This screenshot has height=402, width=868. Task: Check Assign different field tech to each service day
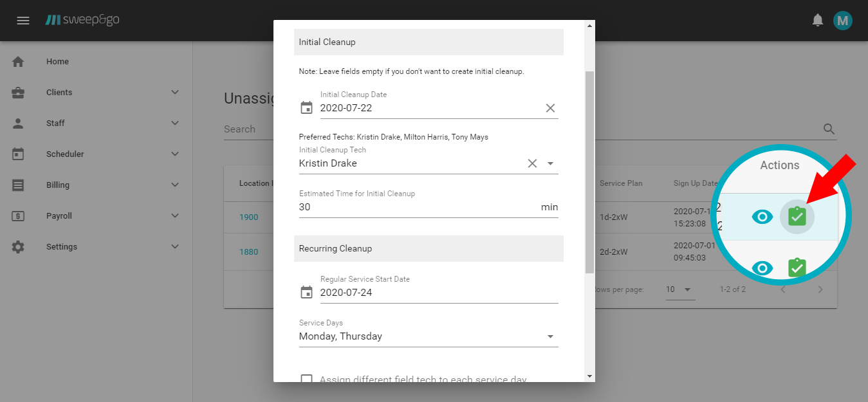click(x=307, y=379)
